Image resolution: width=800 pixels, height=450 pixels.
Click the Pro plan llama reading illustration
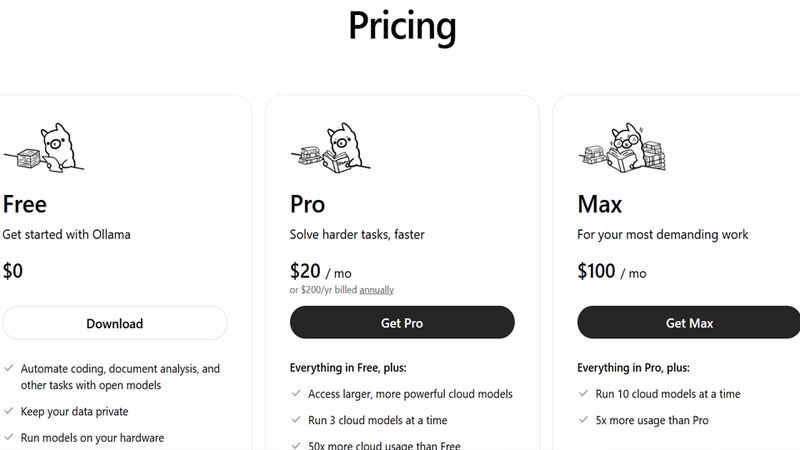click(331, 147)
